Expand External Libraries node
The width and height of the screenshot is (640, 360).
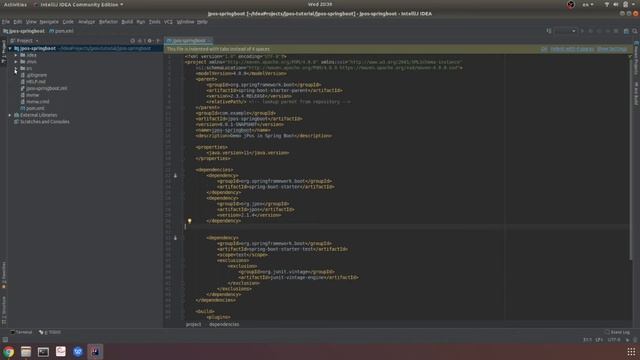[10, 115]
